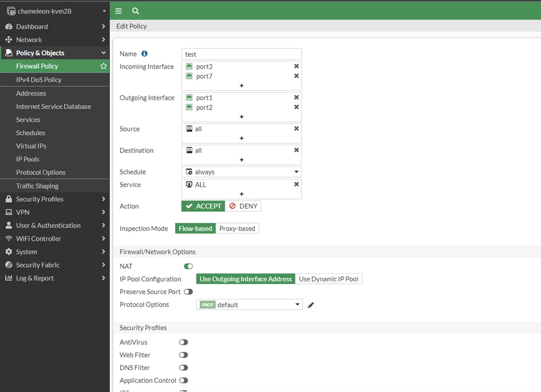Remove port2 from Outgoing Interface
Image resolution: width=541 pixels, height=392 pixels.
(x=296, y=107)
